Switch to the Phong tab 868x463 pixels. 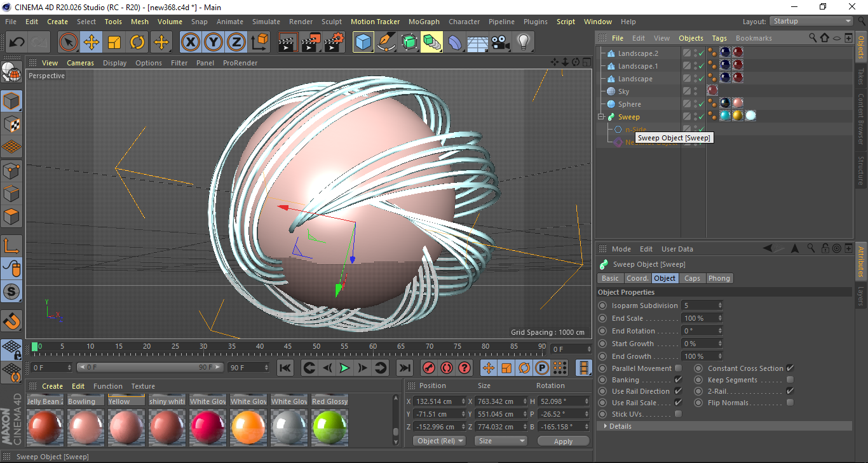pos(719,278)
